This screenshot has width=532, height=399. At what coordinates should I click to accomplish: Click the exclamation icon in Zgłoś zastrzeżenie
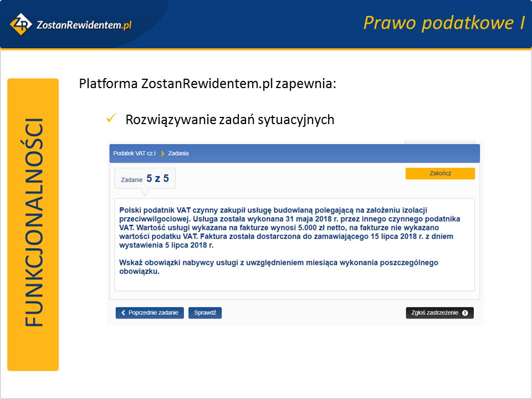coord(465,313)
